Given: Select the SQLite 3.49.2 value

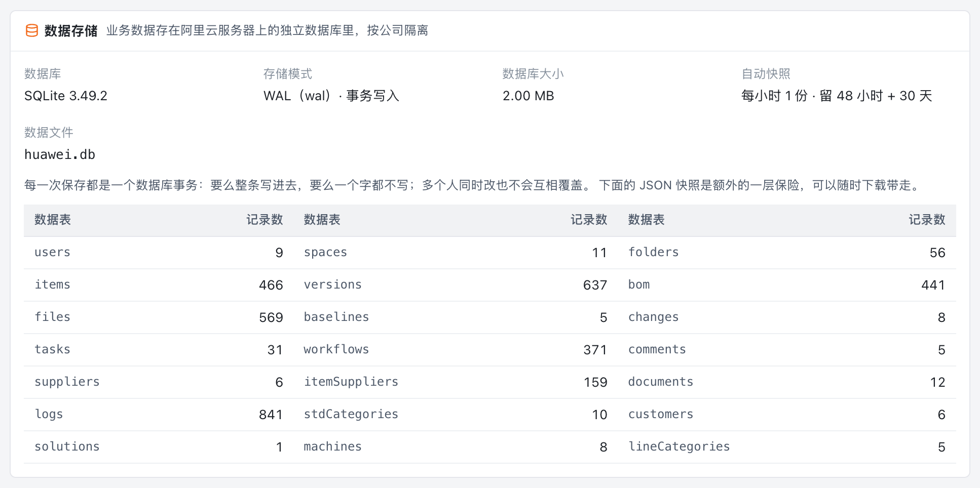Looking at the screenshot, I should [x=66, y=96].
